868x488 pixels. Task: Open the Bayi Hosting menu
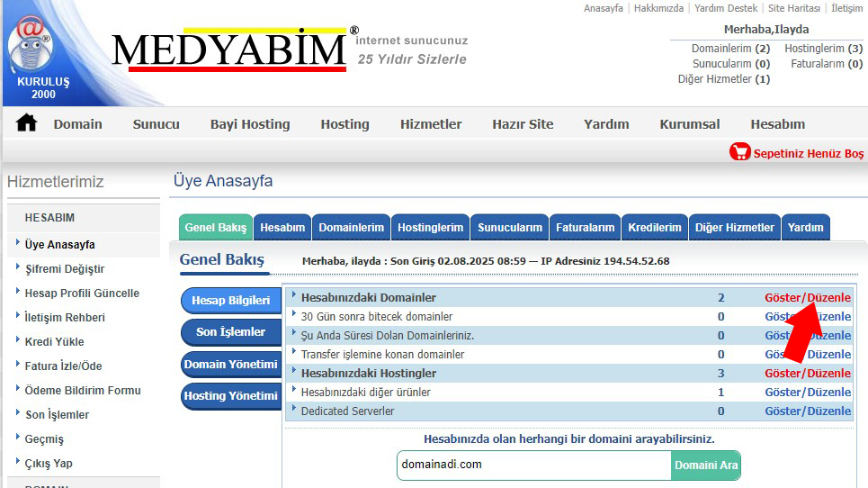tap(250, 124)
